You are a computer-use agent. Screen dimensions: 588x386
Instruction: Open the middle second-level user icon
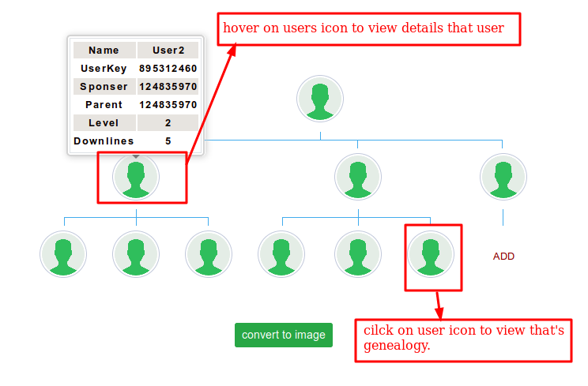[358, 177]
